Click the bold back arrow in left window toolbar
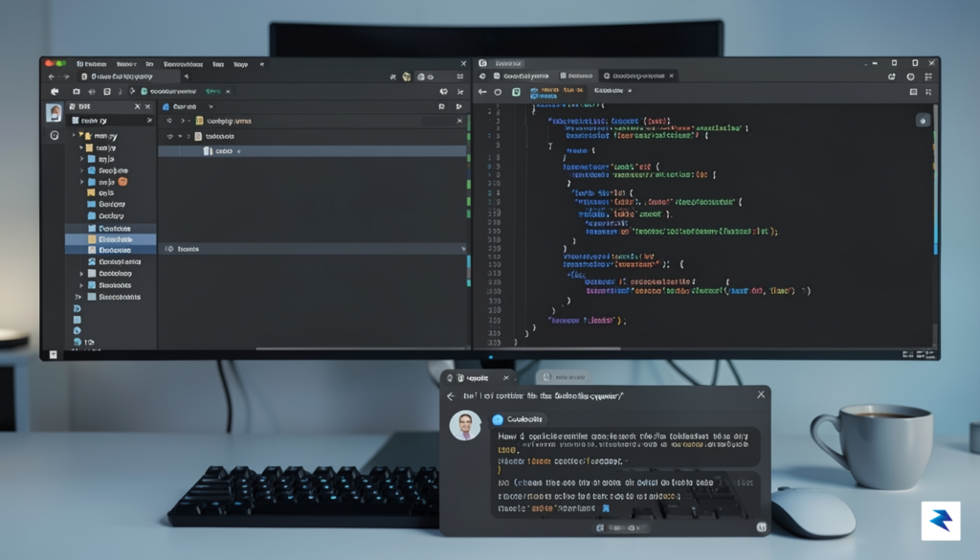Image resolution: width=980 pixels, height=560 pixels. [55, 91]
